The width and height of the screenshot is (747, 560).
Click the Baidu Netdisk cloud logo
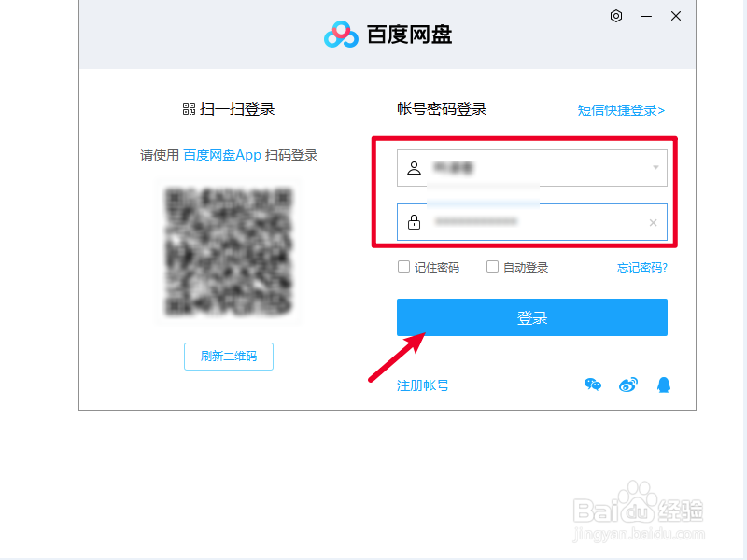(341, 35)
